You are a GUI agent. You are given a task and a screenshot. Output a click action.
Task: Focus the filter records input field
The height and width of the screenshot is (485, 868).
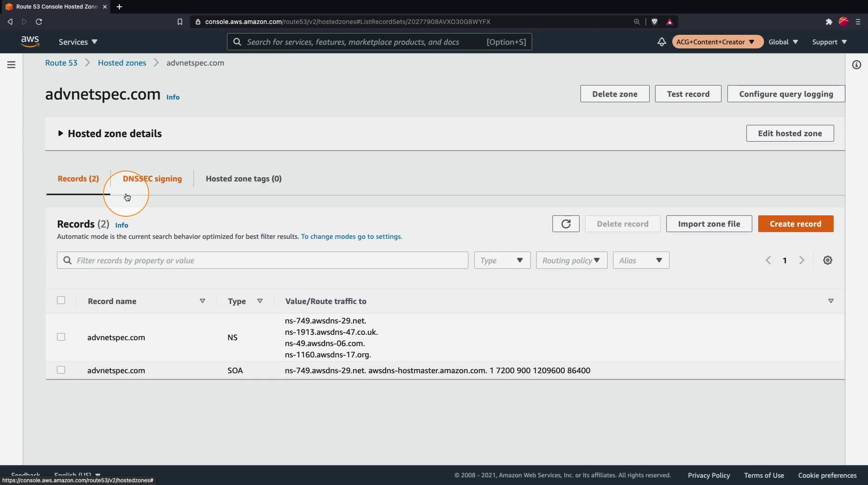(262, 260)
